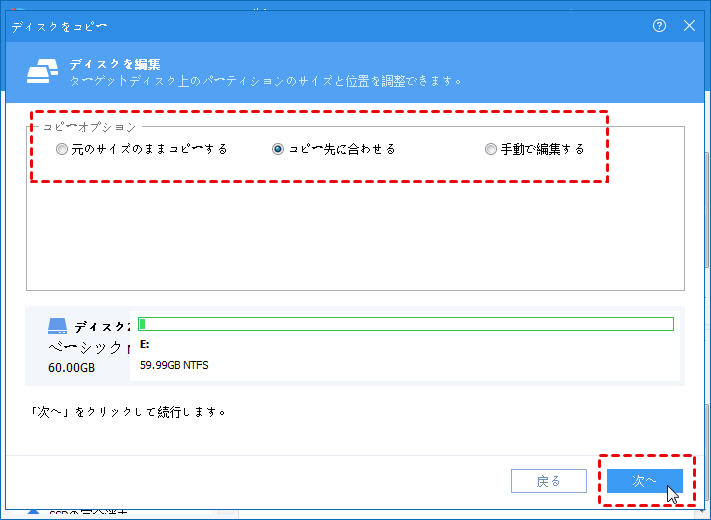Click the 次へ next button

tap(645, 481)
